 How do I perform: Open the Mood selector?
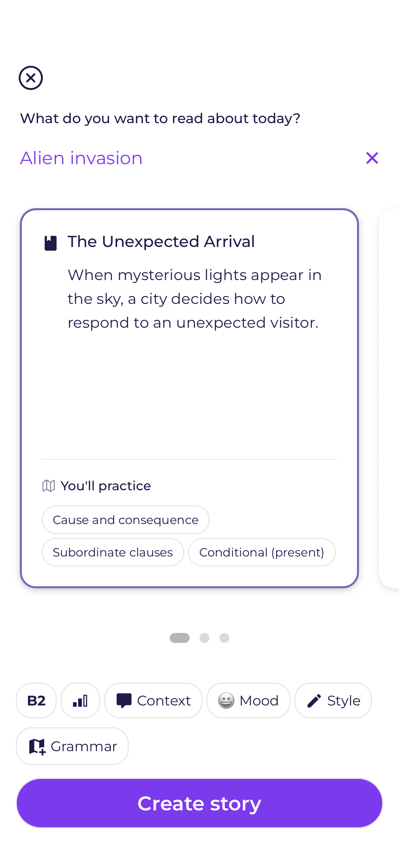[x=248, y=700]
